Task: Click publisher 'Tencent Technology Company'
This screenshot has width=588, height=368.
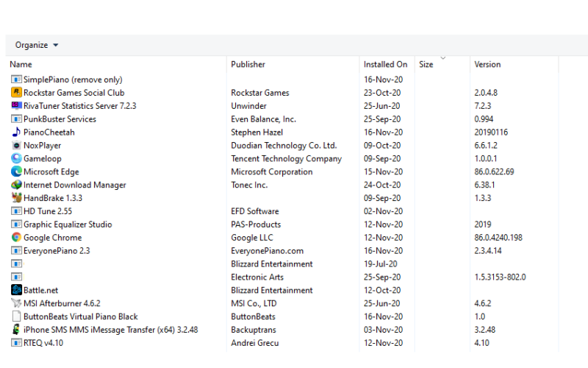Action: pos(287,158)
